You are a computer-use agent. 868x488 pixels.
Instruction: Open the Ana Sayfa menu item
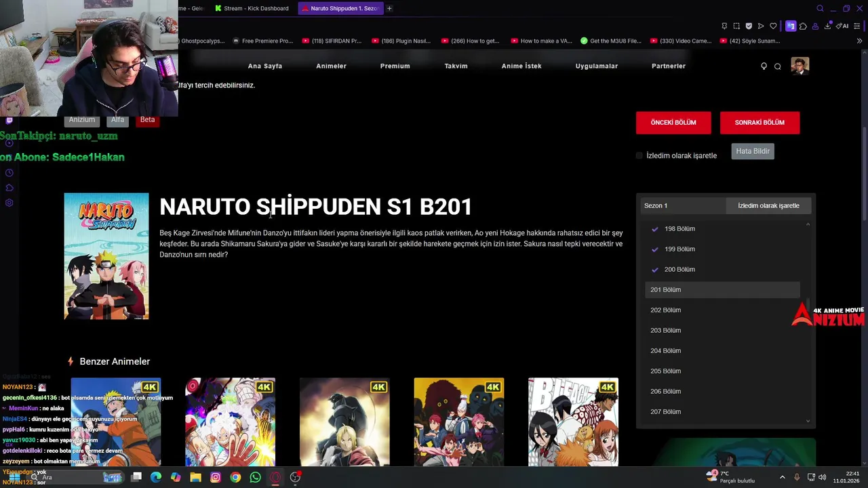[265, 66]
